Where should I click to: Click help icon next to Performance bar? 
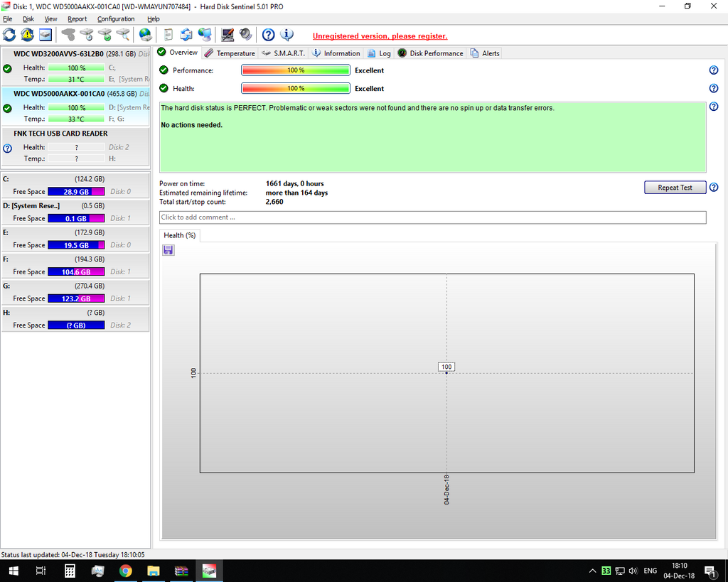[x=714, y=70]
